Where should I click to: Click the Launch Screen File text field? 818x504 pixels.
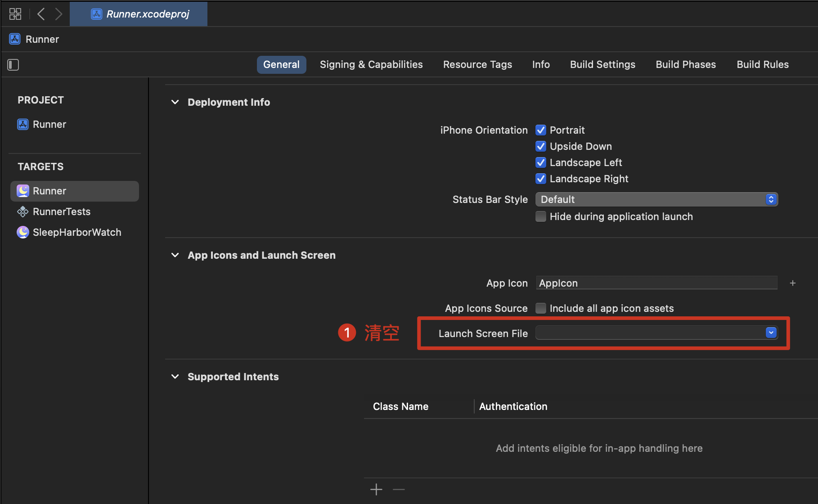tap(651, 333)
